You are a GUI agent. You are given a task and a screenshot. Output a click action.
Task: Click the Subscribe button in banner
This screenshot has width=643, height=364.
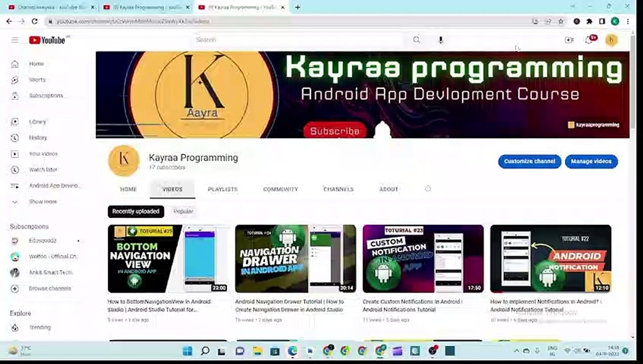pos(335,131)
